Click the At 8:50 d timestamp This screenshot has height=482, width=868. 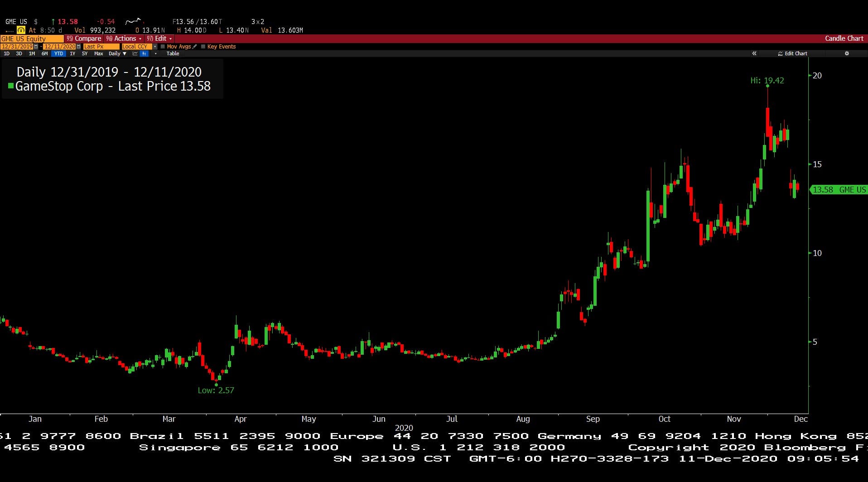[46, 30]
